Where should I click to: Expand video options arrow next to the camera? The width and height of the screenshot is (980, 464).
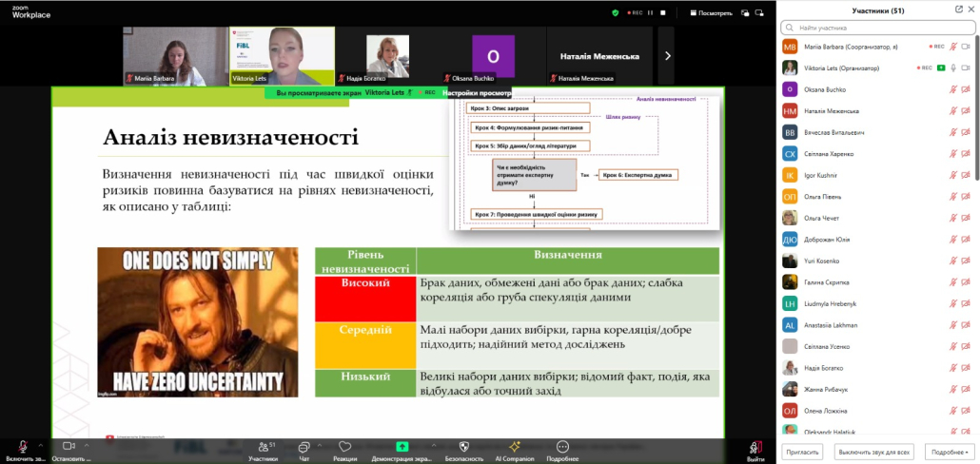(x=88, y=445)
